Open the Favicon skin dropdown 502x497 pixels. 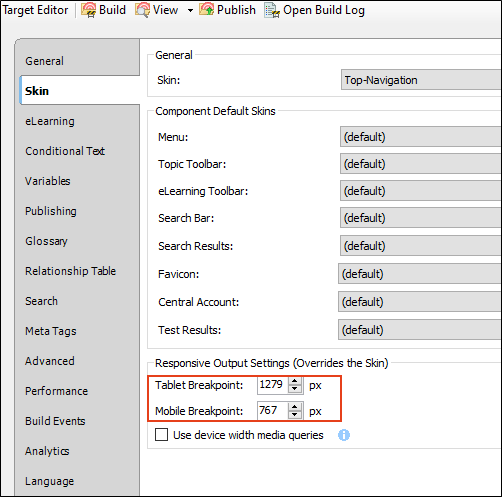420,274
